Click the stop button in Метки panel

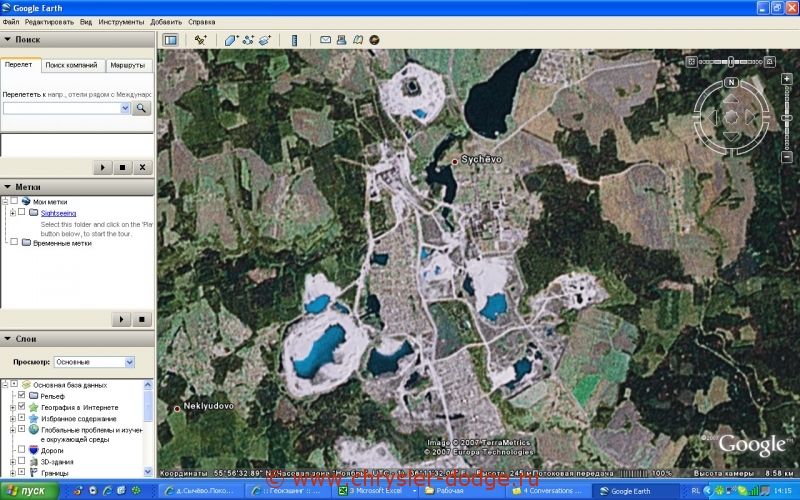pos(142,319)
